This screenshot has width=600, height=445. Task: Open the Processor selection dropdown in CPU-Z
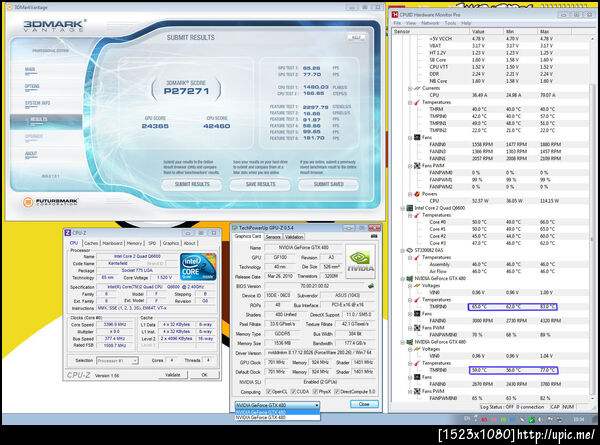click(x=117, y=361)
